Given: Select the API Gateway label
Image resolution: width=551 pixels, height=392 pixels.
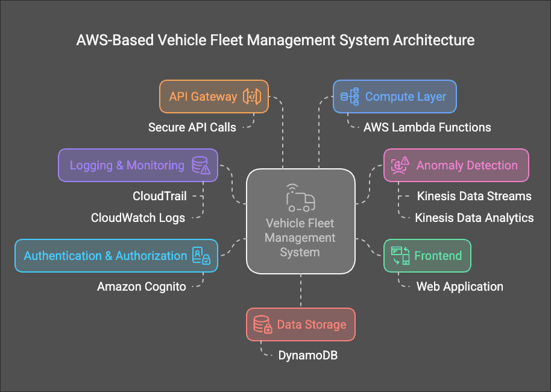Looking at the screenshot, I should pos(203,96).
